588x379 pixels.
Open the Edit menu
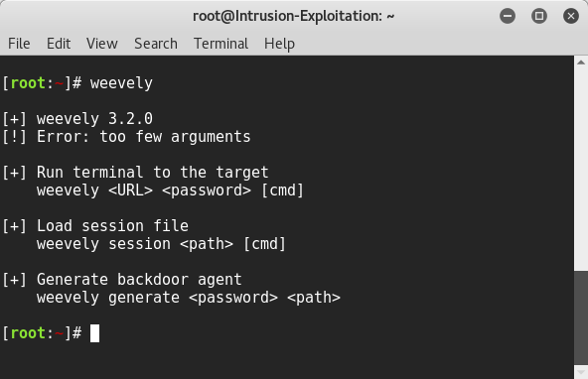pos(59,44)
